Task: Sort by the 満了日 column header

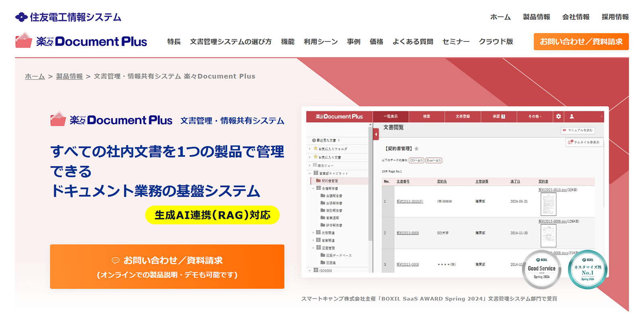Action: pos(515,181)
